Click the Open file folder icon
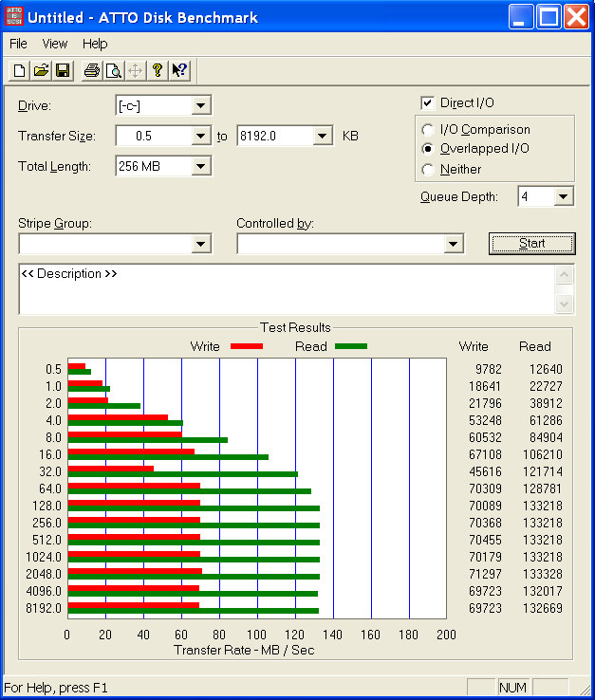This screenshot has height=700, width=595. pos(41,70)
